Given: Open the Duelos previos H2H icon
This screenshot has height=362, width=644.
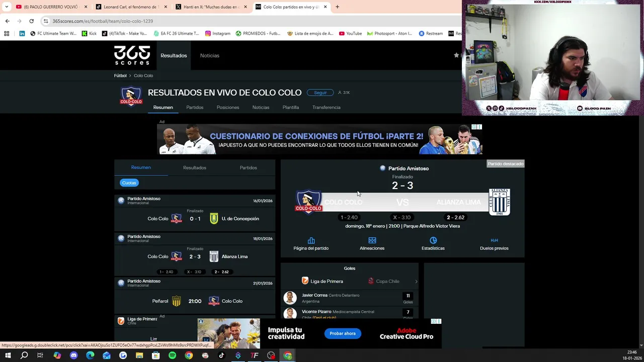Looking at the screenshot, I should click(494, 240).
